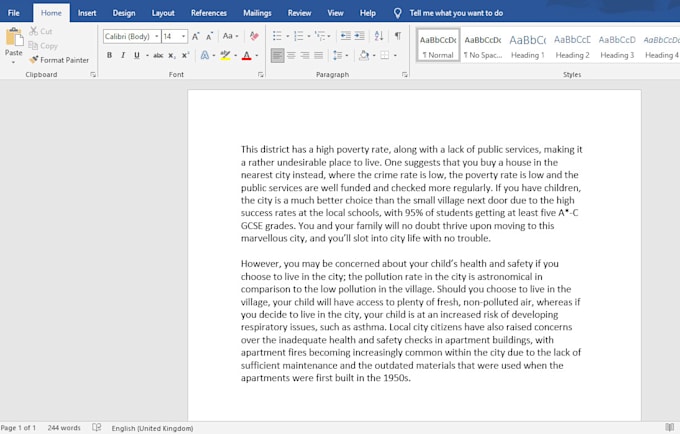Insert a bulleted list
The height and width of the screenshot is (434, 680).
[x=277, y=36]
